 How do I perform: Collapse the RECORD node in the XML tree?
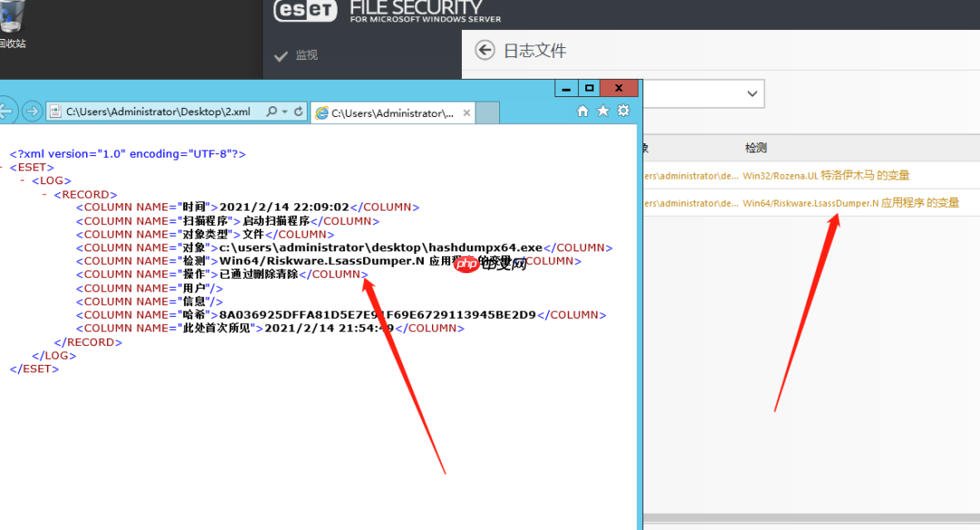pyautogui.click(x=44, y=193)
